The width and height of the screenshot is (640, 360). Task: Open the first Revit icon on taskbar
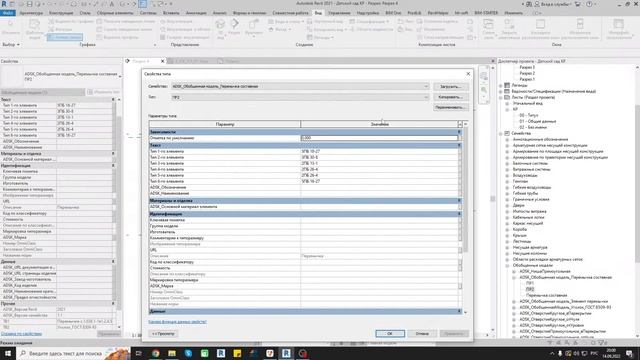(221, 353)
